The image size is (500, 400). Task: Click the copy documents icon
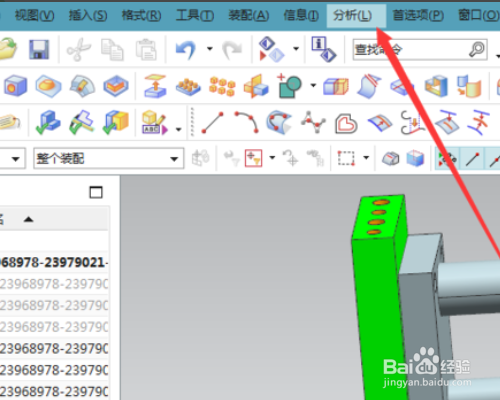pyautogui.click(x=112, y=50)
